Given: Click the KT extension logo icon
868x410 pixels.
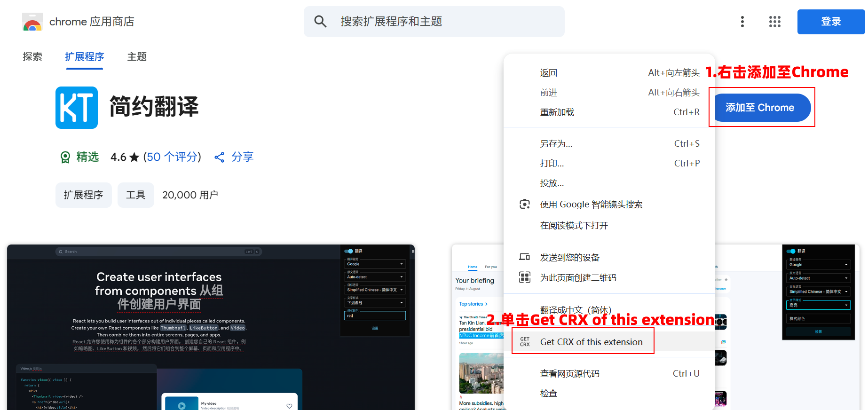Looking at the screenshot, I should (x=77, y=108).
